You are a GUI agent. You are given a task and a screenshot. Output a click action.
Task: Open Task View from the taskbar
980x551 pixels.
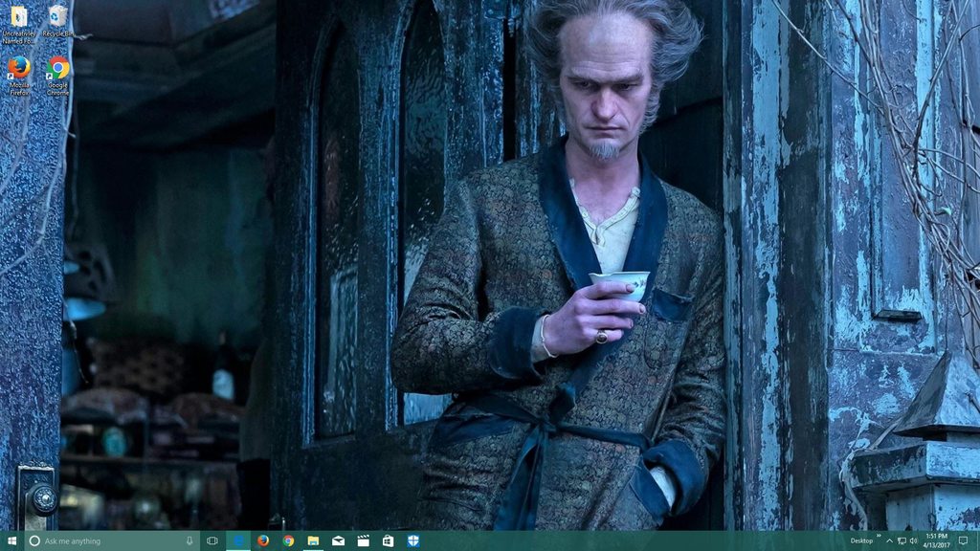[x=212, y=541]
